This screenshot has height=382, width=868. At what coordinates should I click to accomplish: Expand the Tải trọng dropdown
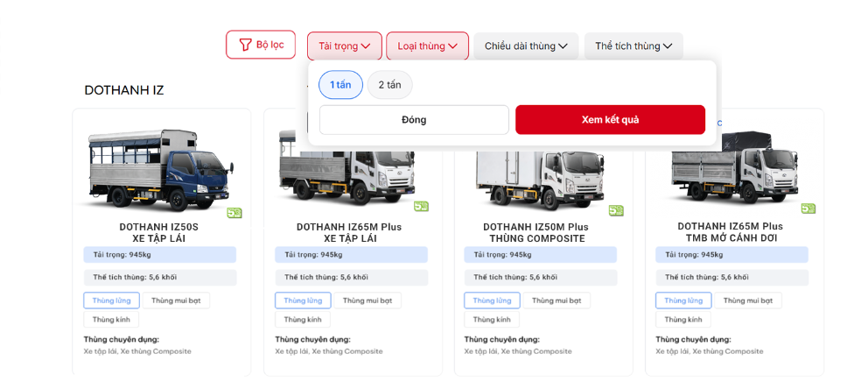pyautogui.click(x=344, y=46)
